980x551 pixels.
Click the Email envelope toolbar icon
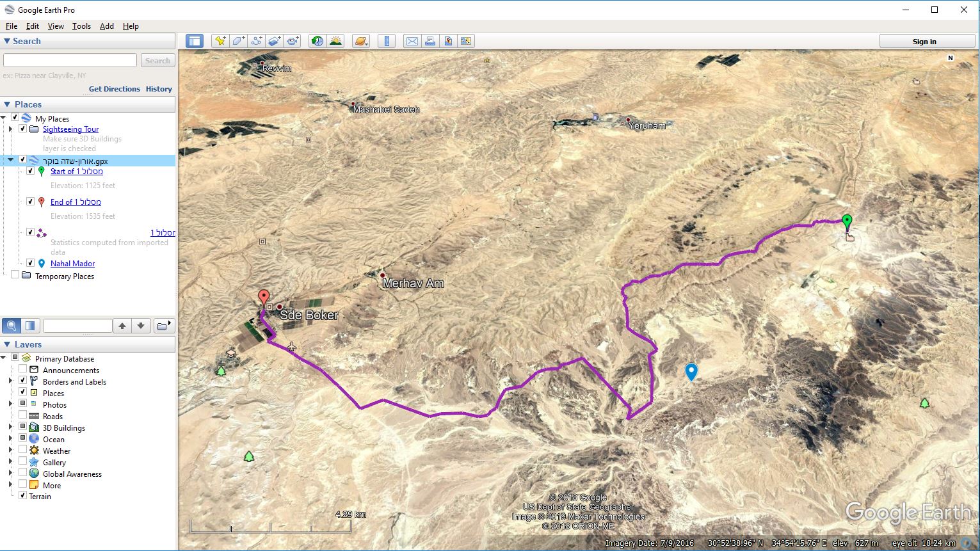click(x=412, y=41)
